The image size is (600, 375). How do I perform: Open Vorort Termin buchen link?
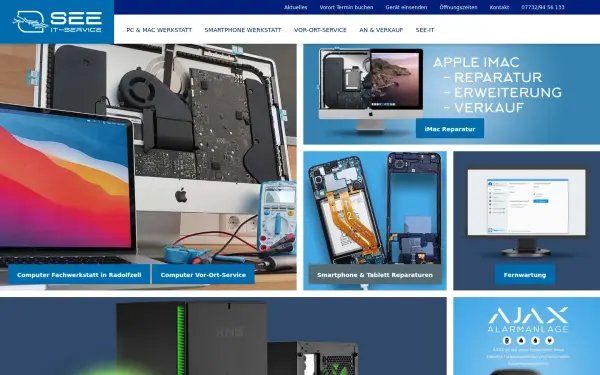[x=346, y=7]
